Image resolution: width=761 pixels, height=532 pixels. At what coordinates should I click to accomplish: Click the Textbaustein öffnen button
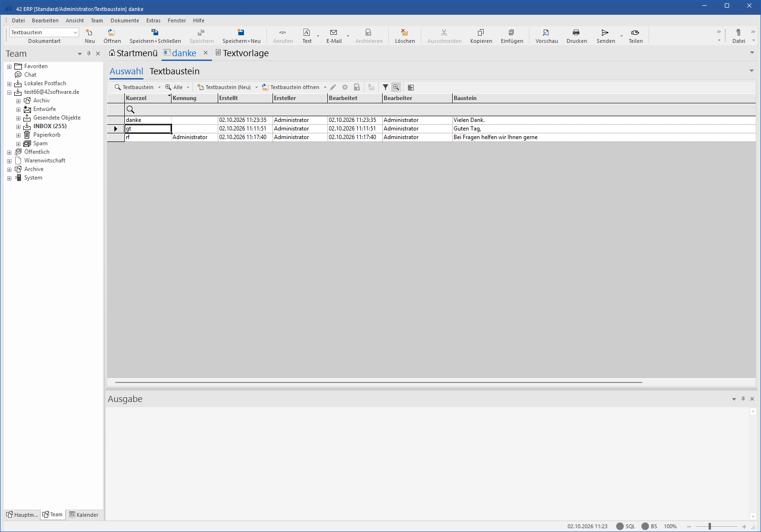tap(291, 87)
